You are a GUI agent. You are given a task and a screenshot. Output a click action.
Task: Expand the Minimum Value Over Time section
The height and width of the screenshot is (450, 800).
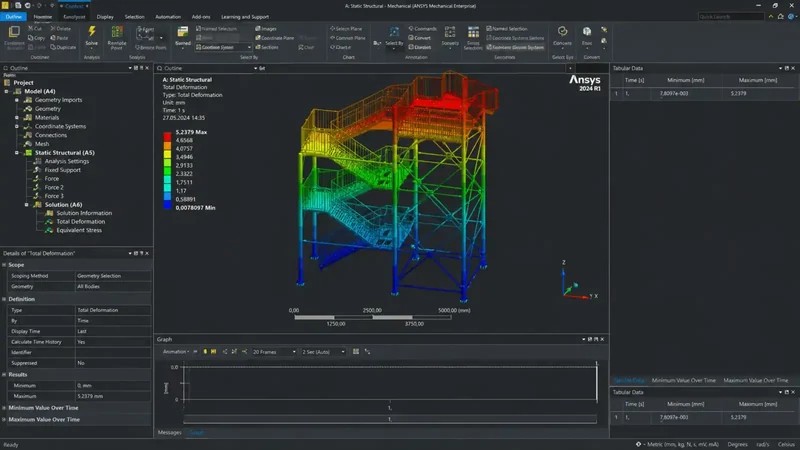(4, 408)
